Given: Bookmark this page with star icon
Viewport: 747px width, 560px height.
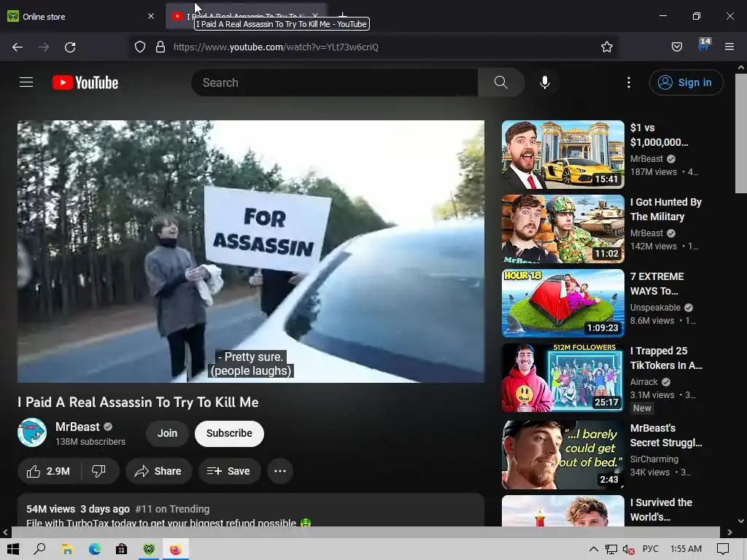Looking at the screenshot, I should pos(606,47).
